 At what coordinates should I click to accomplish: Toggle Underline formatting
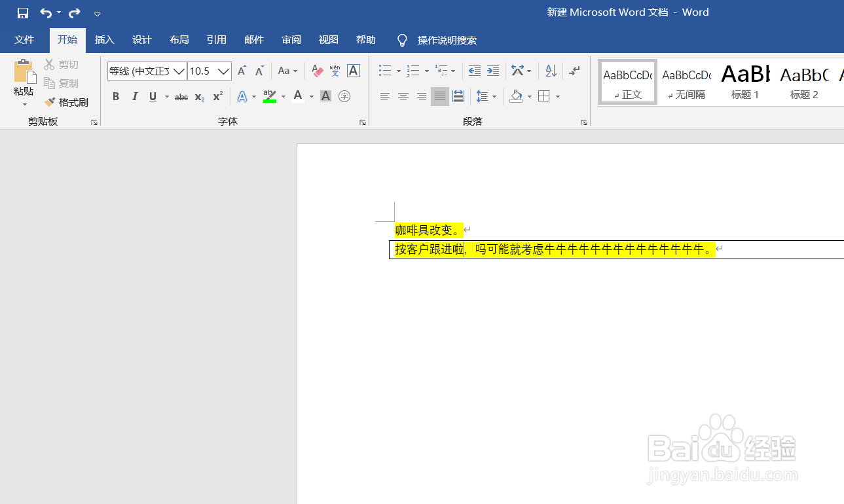coord(153,97)
